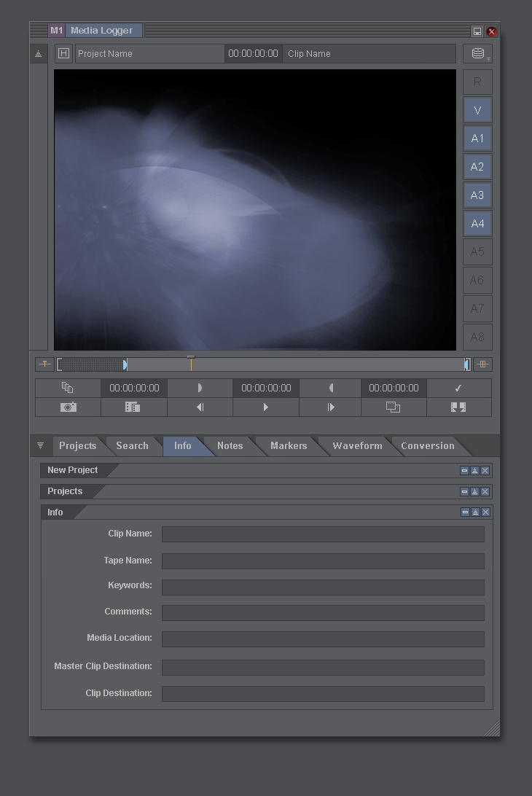532x796 pixels.
Task: Click the overlapping windows subclip icon
Action: point(393,407)
